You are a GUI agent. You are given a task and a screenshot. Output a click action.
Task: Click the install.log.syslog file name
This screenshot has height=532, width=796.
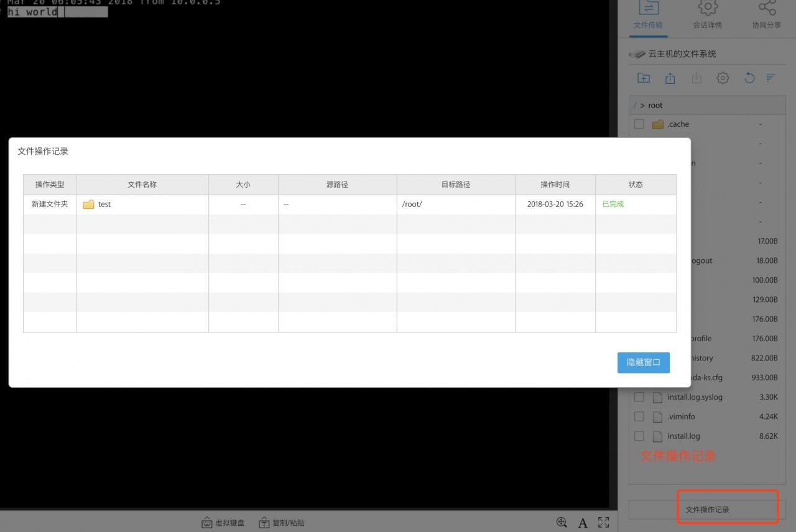tap(695, 397)
